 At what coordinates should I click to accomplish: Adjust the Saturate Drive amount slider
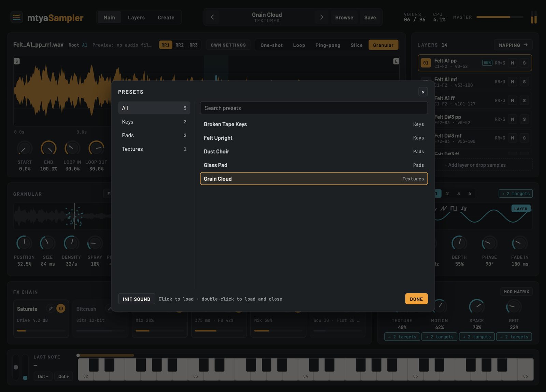[41, 331]
